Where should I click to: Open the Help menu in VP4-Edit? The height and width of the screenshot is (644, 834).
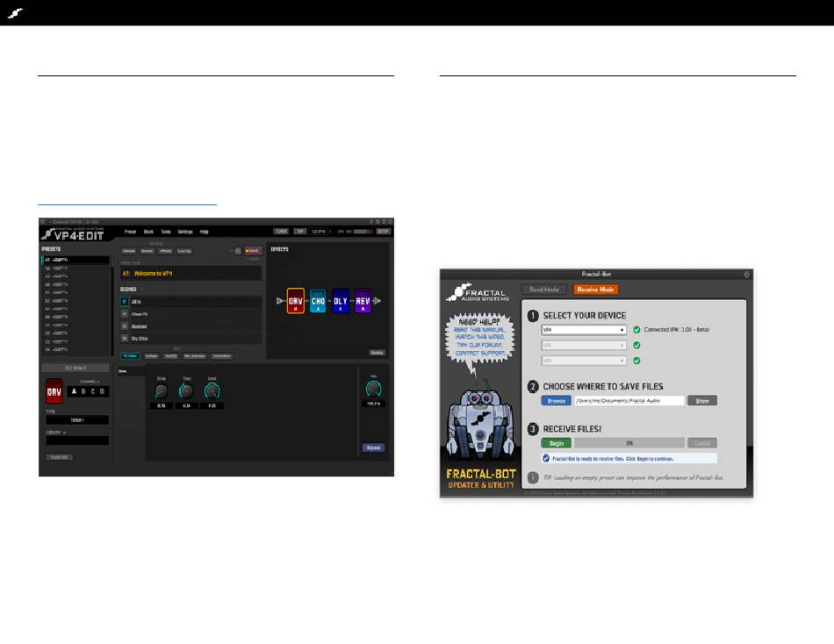[x=205, y=232]
